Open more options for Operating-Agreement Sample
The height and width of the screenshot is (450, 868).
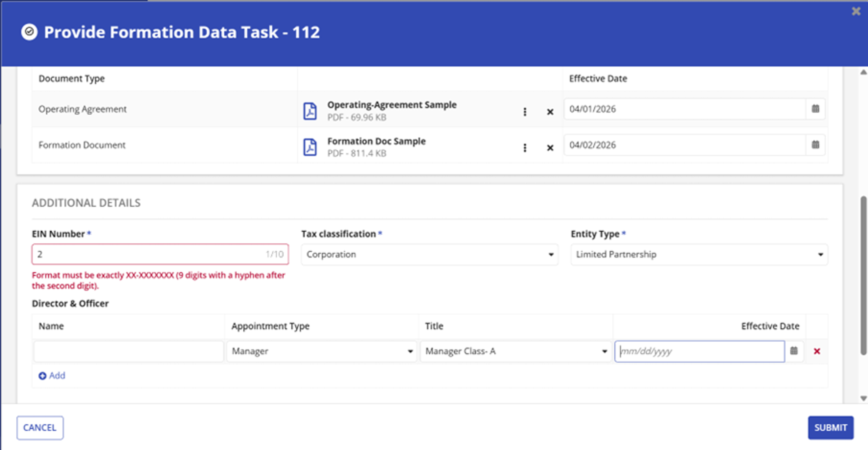[525, 112]
